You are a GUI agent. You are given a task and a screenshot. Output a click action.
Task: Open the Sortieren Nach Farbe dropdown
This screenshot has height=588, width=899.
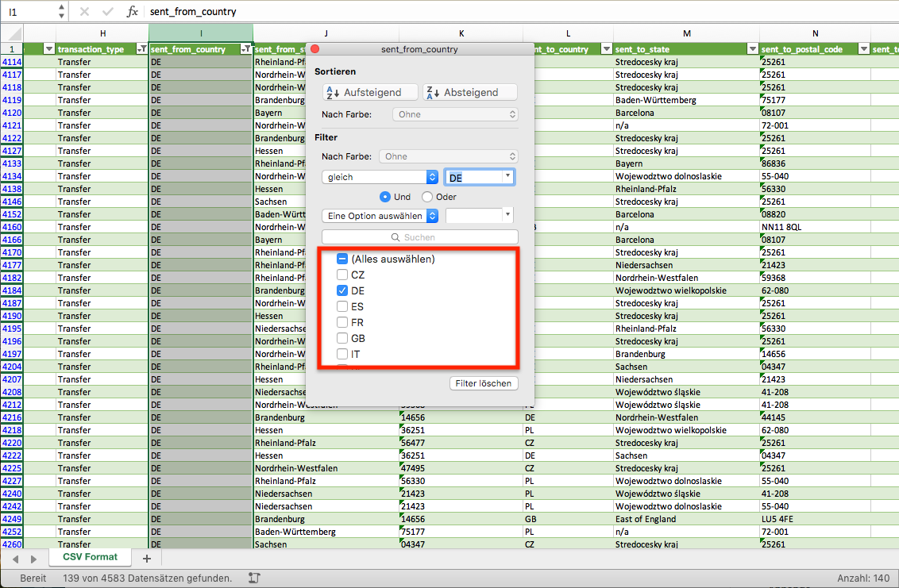click(455, 114)
